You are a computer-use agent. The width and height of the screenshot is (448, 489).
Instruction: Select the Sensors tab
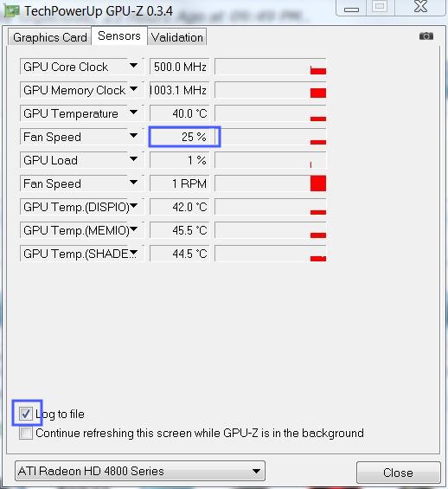click(119, 36)
